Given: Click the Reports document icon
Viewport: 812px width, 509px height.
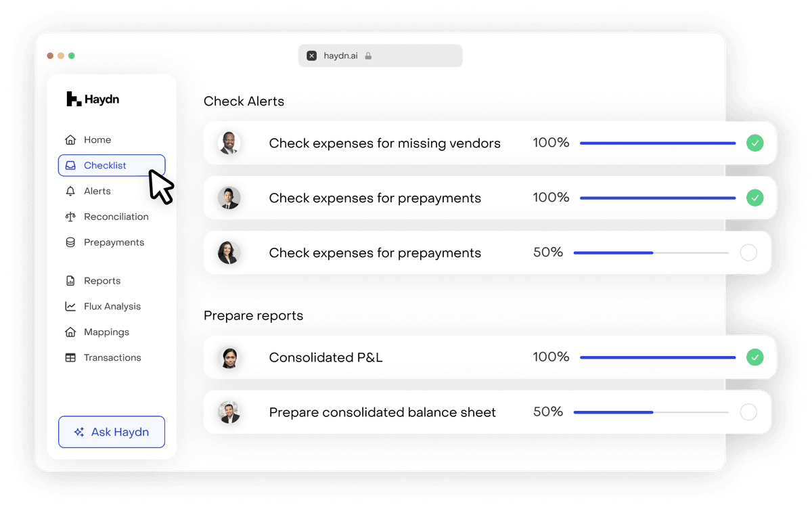Looking at the screenshot, I should click(70, 281).
